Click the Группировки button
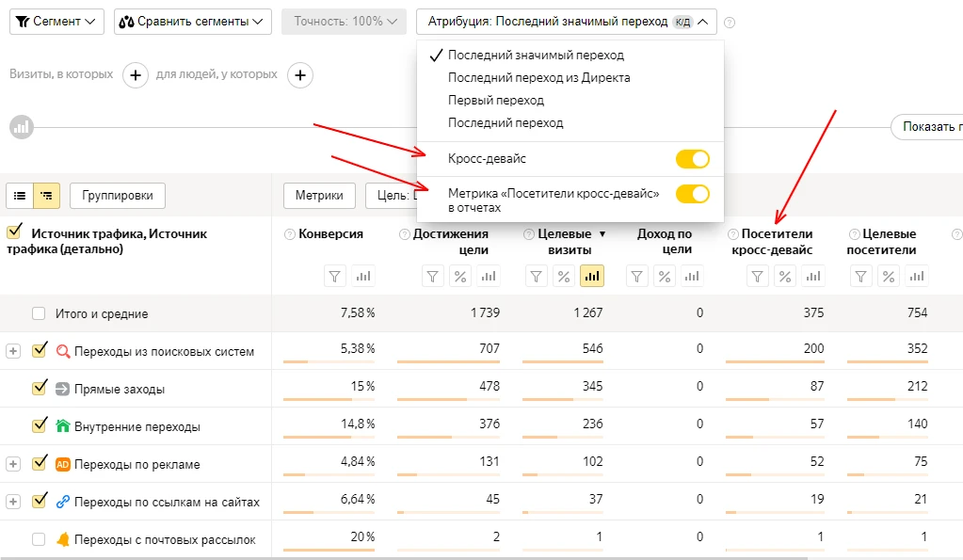This screenshot has width=963, height=560. coord(118,196)
